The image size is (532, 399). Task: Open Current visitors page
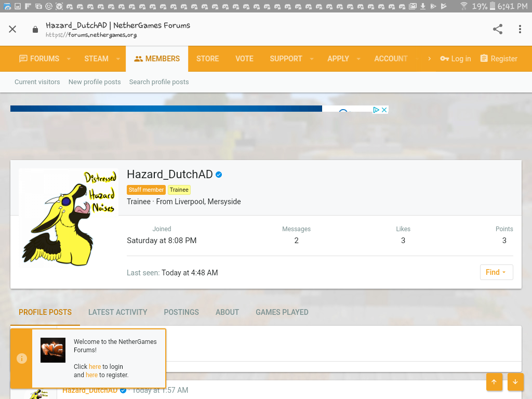click(x=37, y=82)
